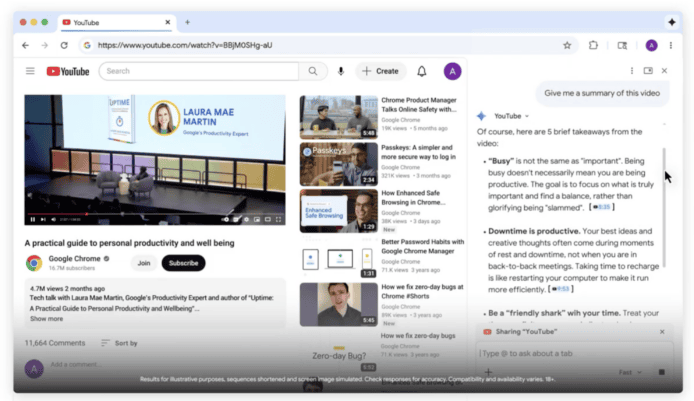Viewport: 694px width, 401px height.
Task: Click the YouTube search magnifier button
Action: pyautogui.click(x=313, y=71)
